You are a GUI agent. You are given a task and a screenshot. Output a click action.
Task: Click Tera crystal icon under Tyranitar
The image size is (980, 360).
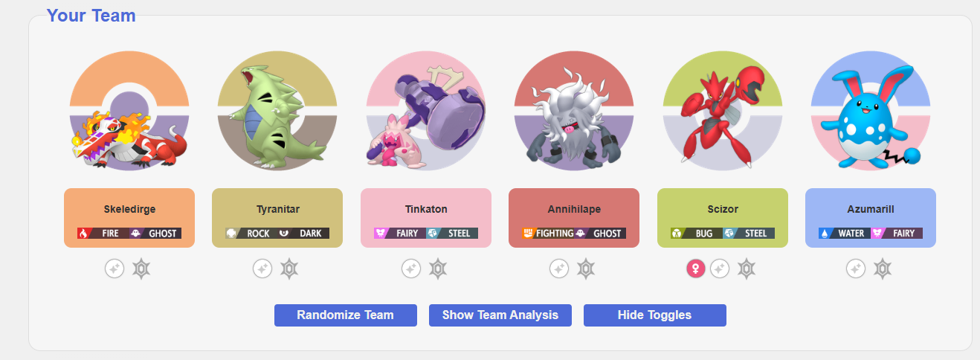(x=289, y=269)
